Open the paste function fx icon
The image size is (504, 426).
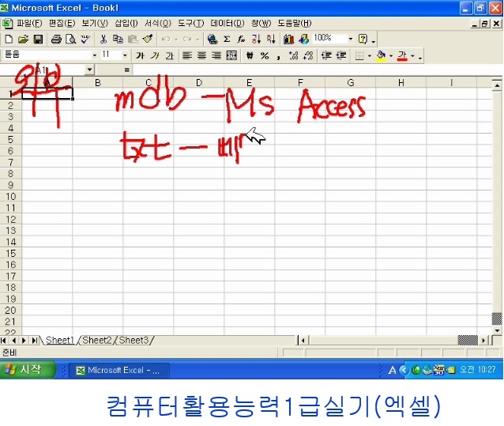click(x=241, y=40)
